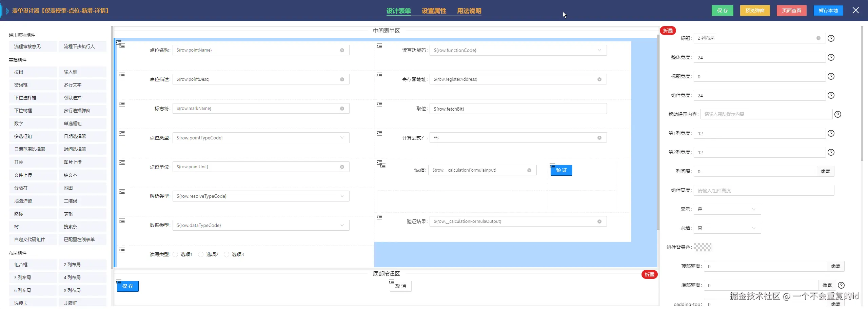Screen dimensions: 868x309
Task: Focus the 整体宽度 input field
Action: (x=759, y=57)
